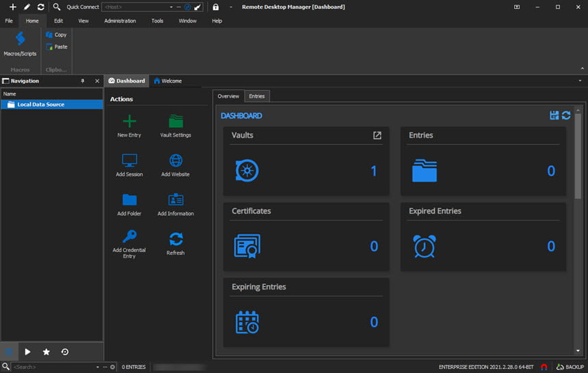The image size is (588, 373).
Task: Select the Overview tab
Action: [x=228, y=96]
